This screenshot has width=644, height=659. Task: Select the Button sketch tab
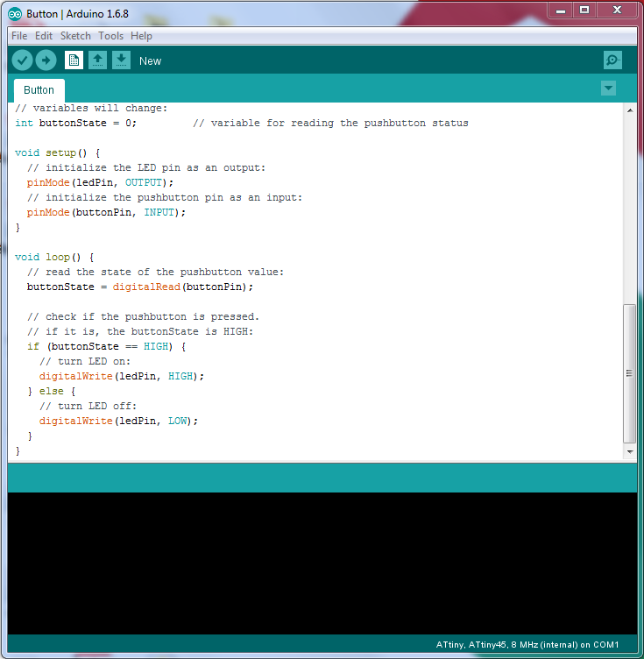39,90
